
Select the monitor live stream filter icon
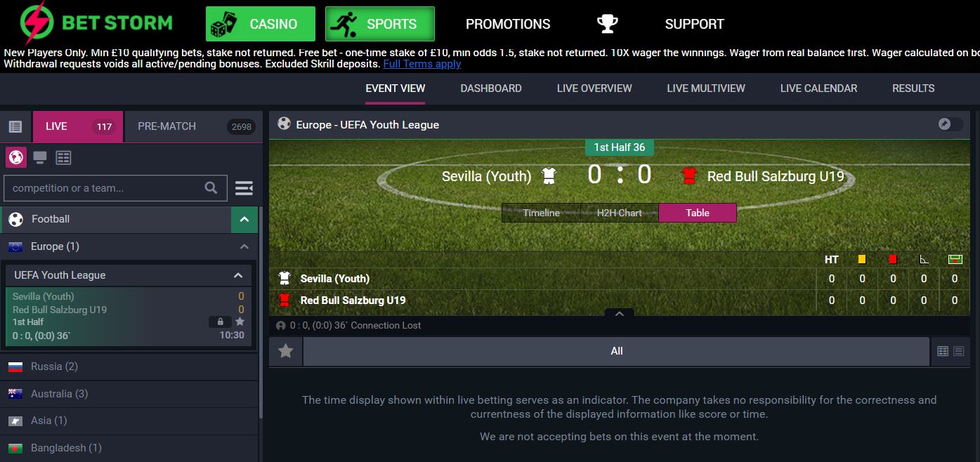pos(40,157)
